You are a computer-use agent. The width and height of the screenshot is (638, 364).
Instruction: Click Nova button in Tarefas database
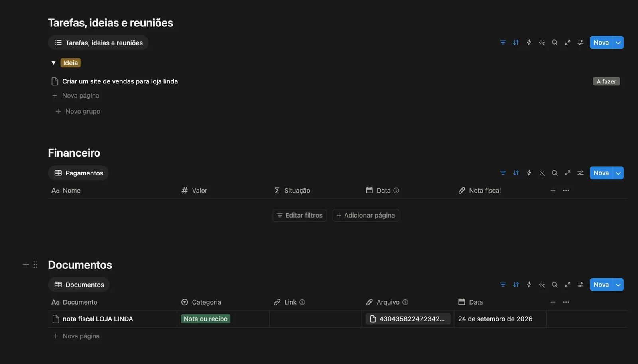601,43
